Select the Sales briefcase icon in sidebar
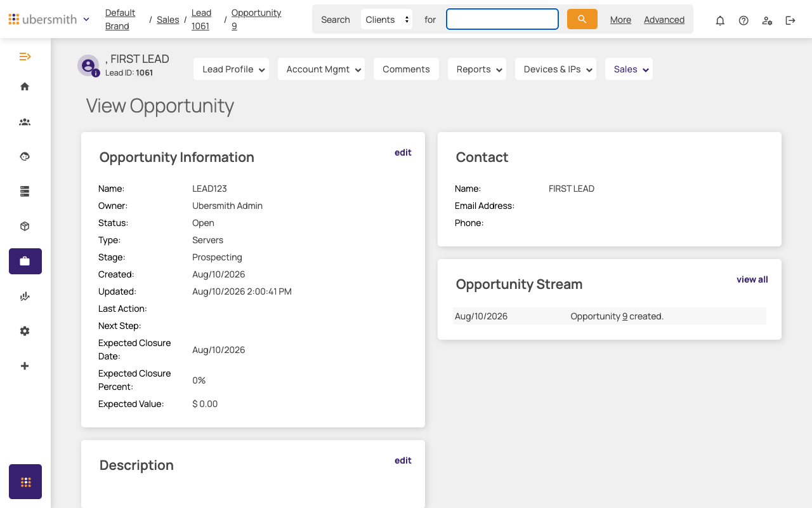 pyautogui.click(x=25, y=261)
